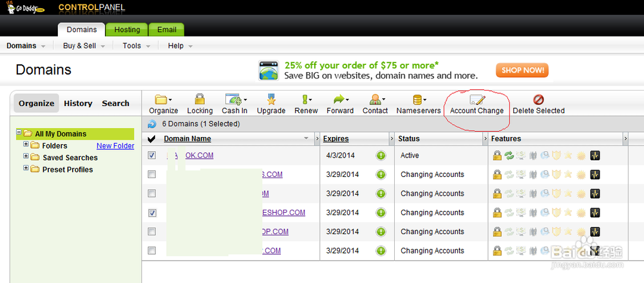
Task: Click the lock feature icon in OK.COM row
Action: (497, 156)
